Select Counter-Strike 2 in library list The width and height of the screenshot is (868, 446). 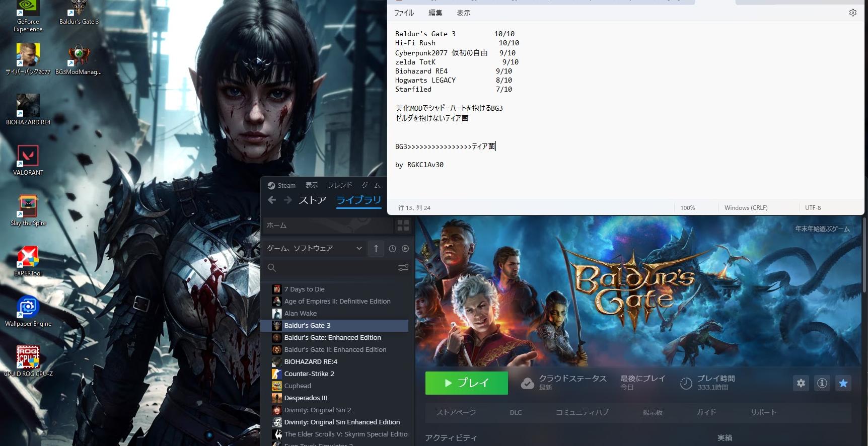[335, 374]
